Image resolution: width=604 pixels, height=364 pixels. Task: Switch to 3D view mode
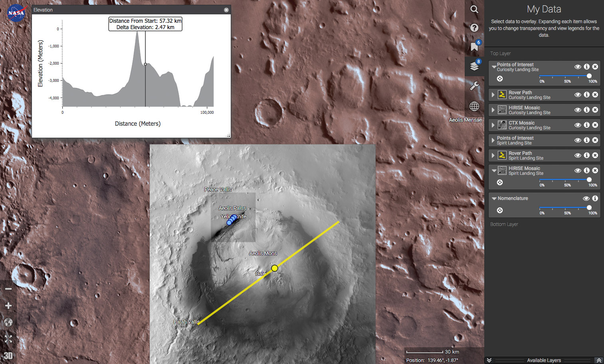8,355
